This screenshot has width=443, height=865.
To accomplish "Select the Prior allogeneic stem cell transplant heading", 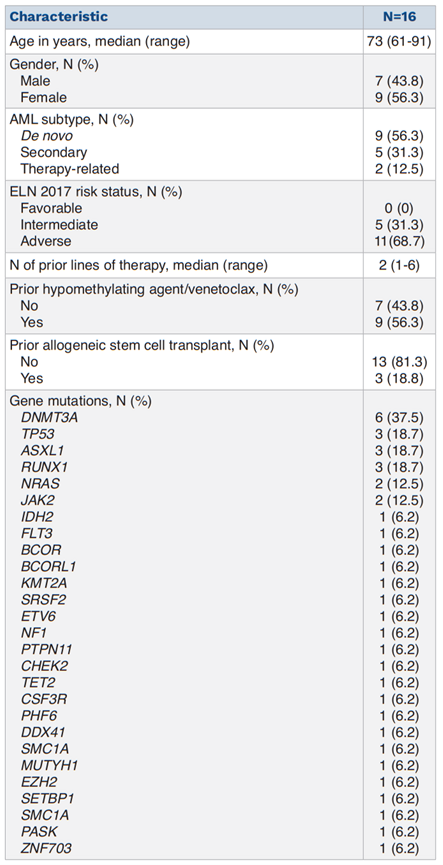I will tap(142, 346).
